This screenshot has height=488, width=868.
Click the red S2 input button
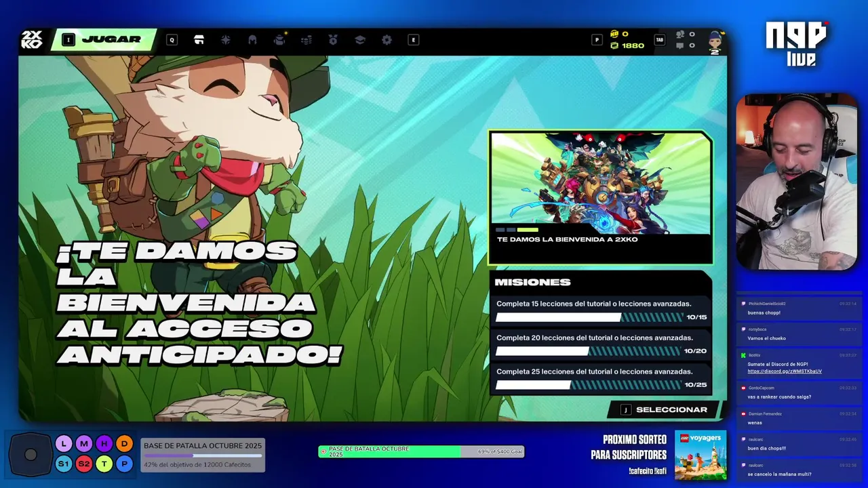(x=83, y=464)
